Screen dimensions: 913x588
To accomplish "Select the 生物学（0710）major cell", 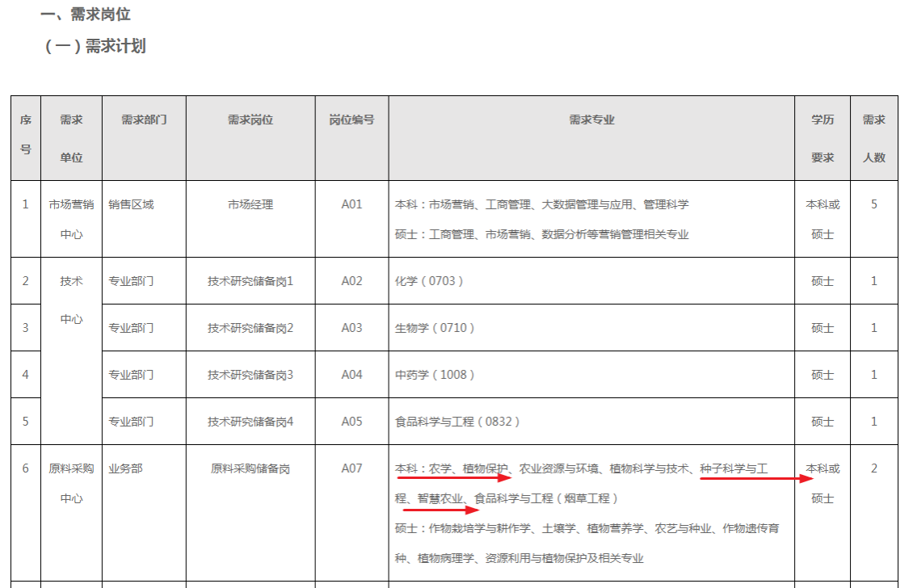I will (435, 328).
